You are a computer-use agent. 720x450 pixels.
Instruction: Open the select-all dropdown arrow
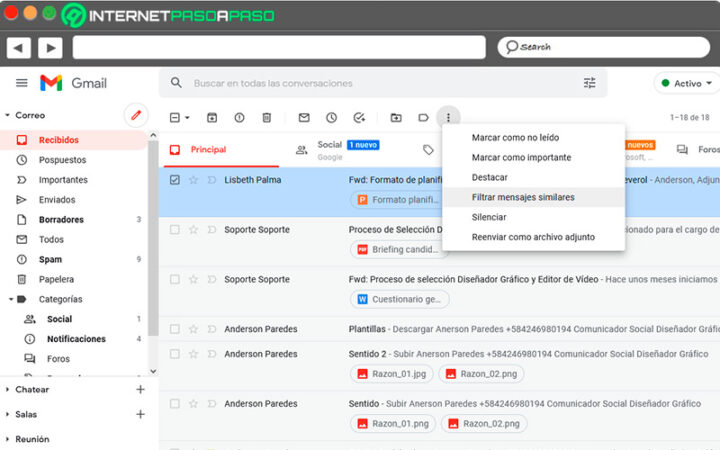point(187,118)
